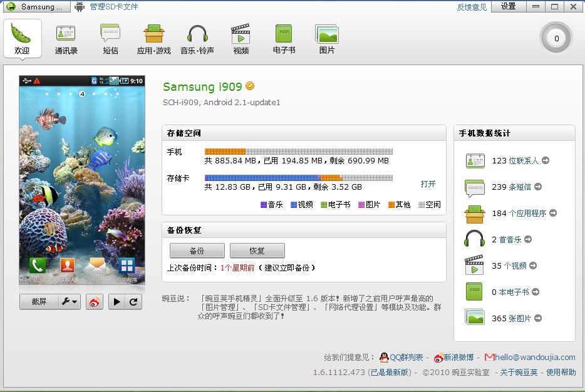Minimize the Wandoujia window
The image size is (585, 392).
[x=536, y=6]
